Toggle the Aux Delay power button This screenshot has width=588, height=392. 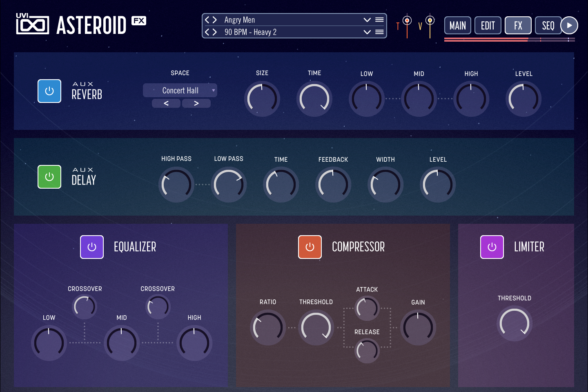[x=49, y=177]
